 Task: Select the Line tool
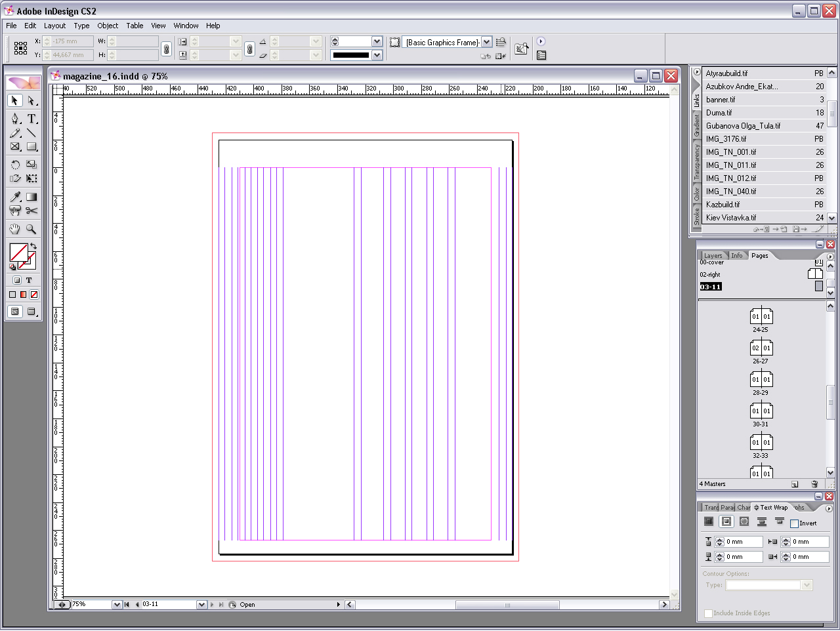point(31,133)
